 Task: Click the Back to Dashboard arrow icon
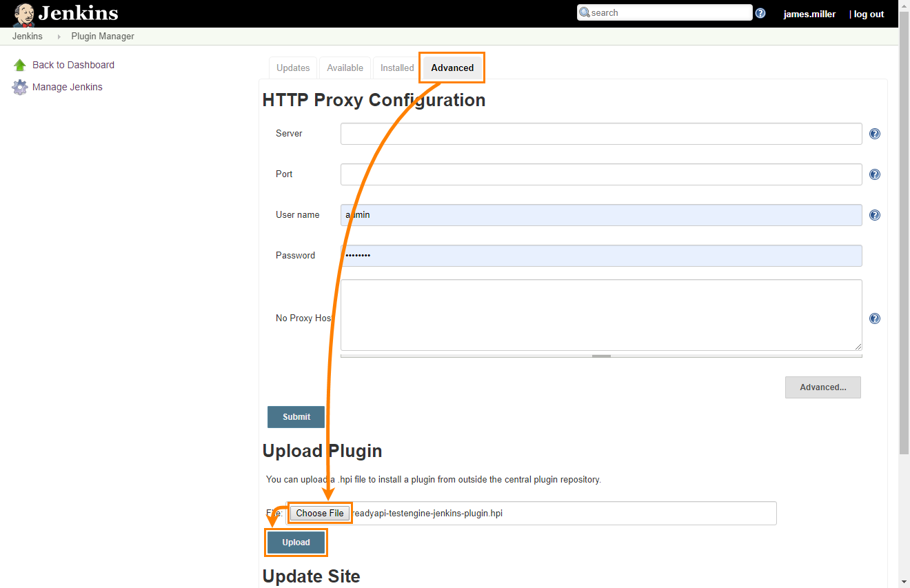coord(19,64)
